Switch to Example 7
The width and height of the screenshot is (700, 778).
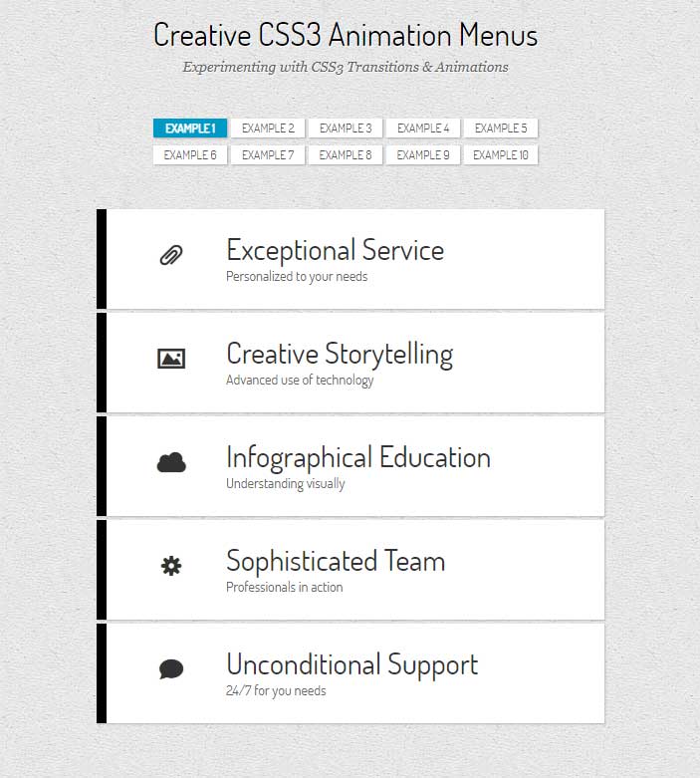[x=268, y=154]
